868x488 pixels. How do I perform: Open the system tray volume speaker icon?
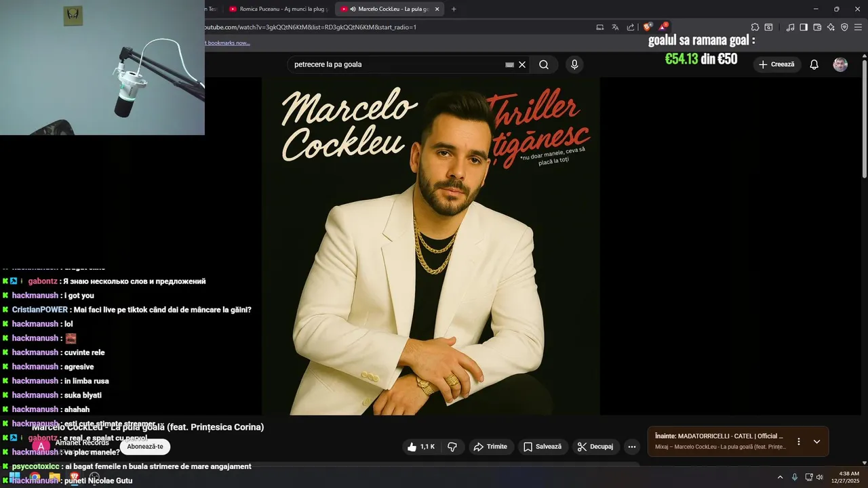pyautogui.click(x=819, y=477)
